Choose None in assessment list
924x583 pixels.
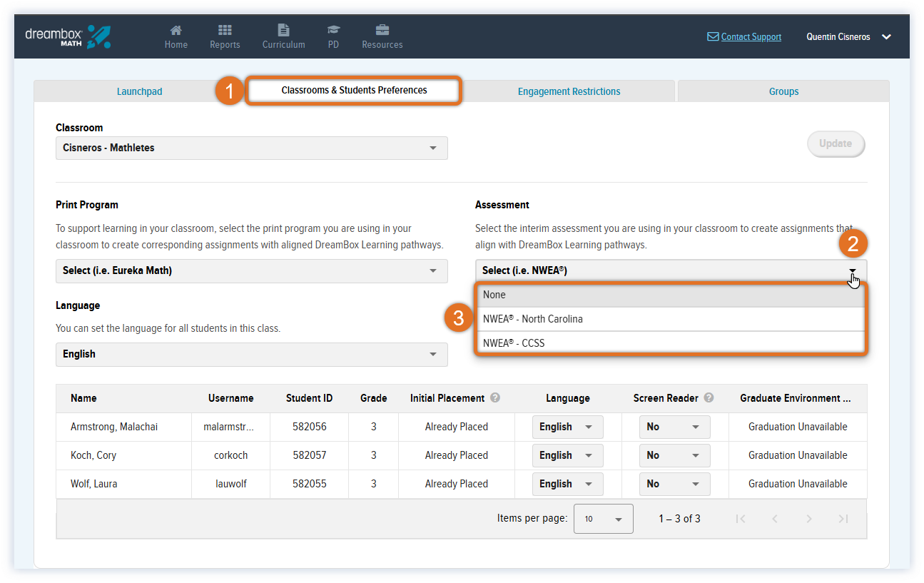click(670, 295)
